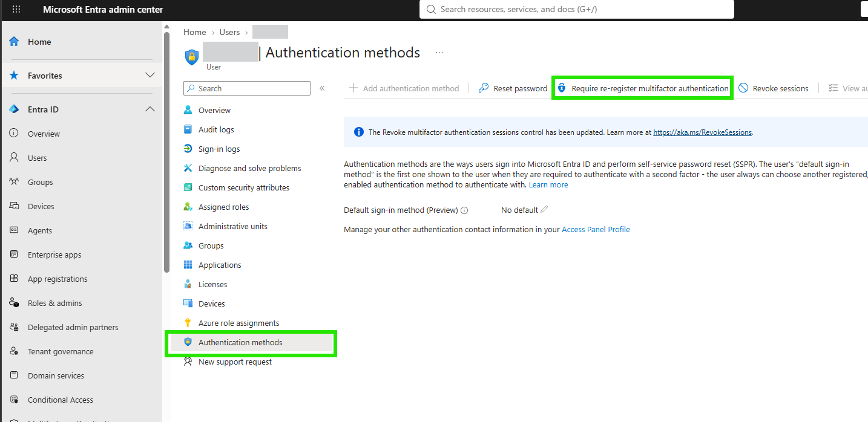Click the Users breadcrumb link
The image size is (868, 422).
229,32
